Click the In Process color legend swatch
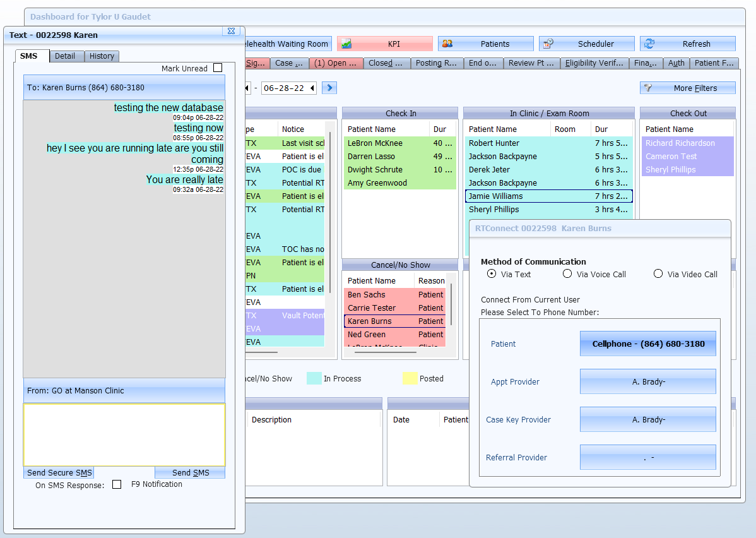 click(x=314, y=378)
